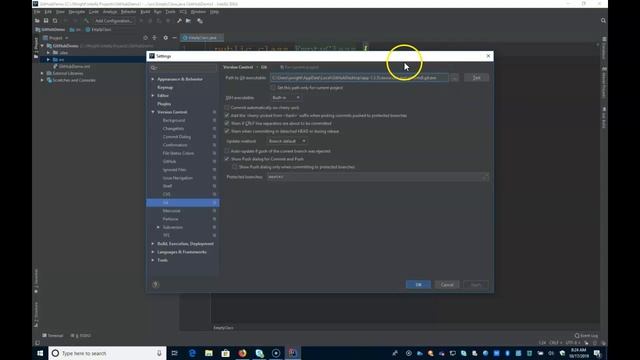
Task: Open File menu in IntelliJ
Action: pyautogui.click(x=37, y=12)
